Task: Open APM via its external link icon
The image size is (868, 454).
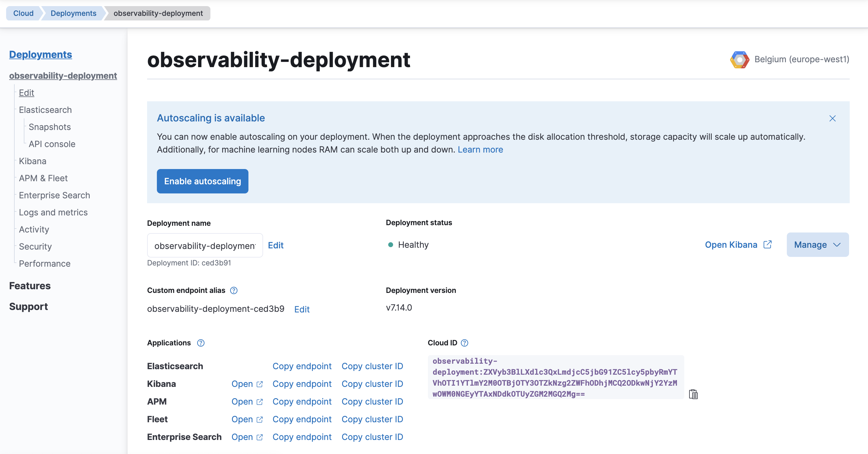Action: pyautogui.click(x=259, y=402)
